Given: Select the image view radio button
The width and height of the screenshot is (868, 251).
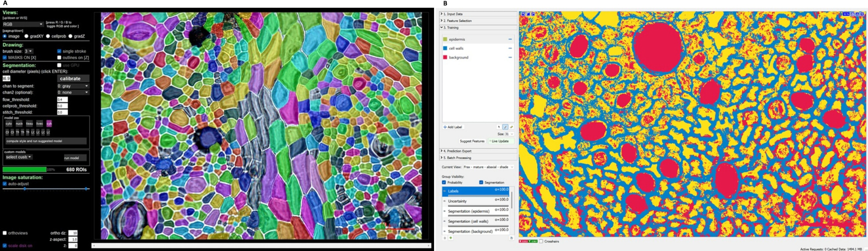Looking at the screenshot, I should coord(5,36).
